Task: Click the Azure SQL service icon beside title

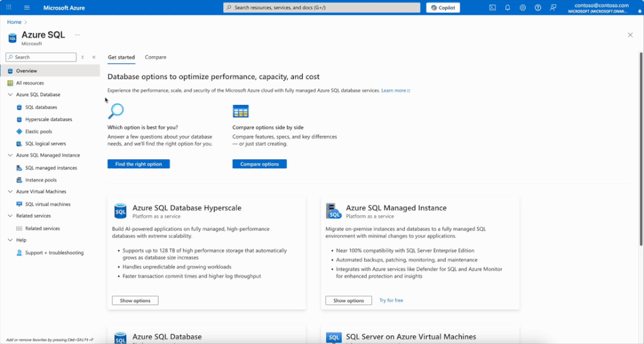Action: click(12, 38)
